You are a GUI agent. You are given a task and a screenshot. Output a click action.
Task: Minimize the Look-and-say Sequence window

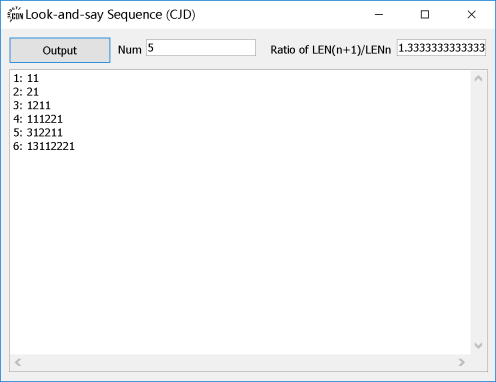(x=379, y=14)
